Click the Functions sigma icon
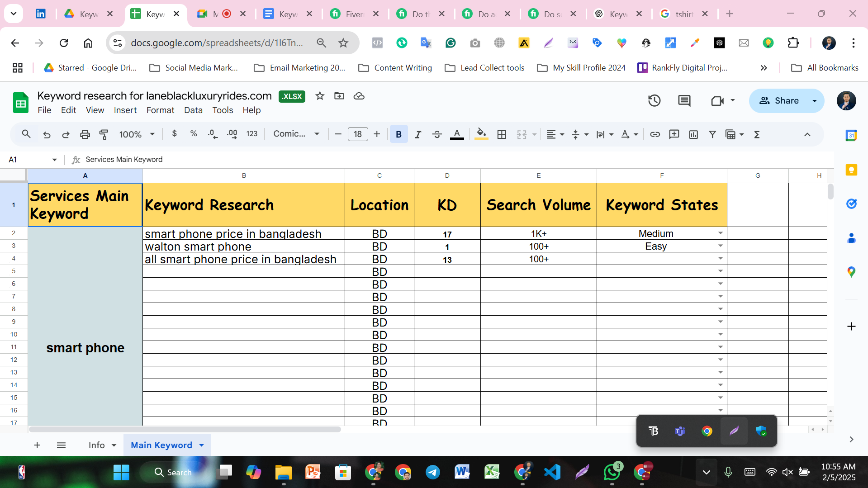The height and width of the screenshot is (488, 868). pos(757,134)
